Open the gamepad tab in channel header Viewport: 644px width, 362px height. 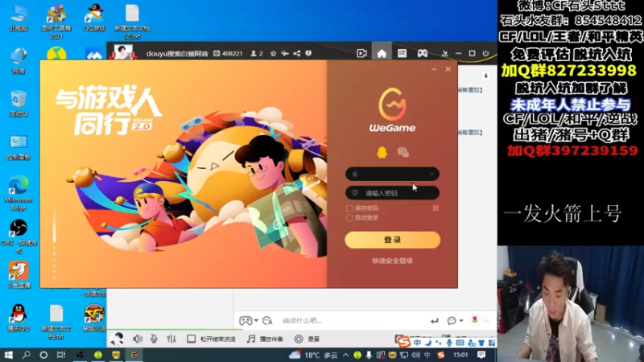point(422,53)
